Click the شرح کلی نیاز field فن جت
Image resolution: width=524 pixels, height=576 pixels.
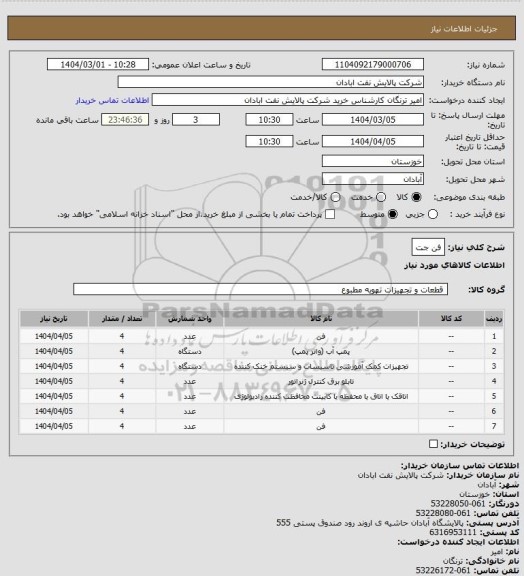[428, 248]
